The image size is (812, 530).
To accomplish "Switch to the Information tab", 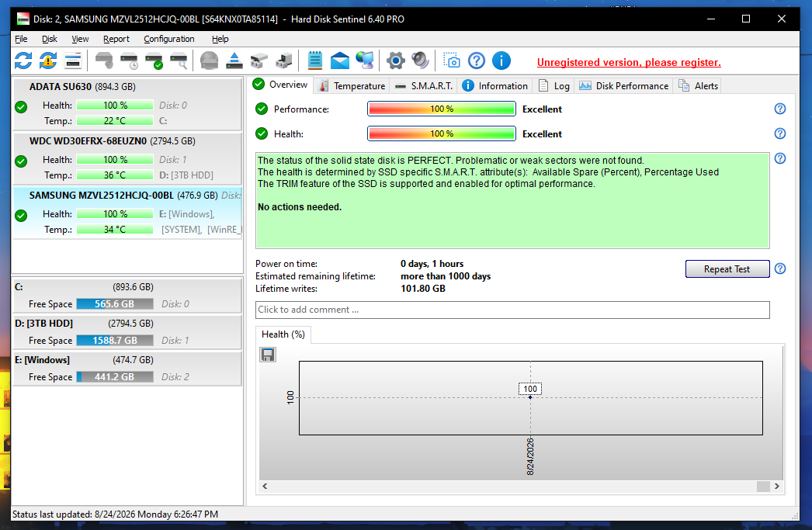I will (x=495, y=86).
